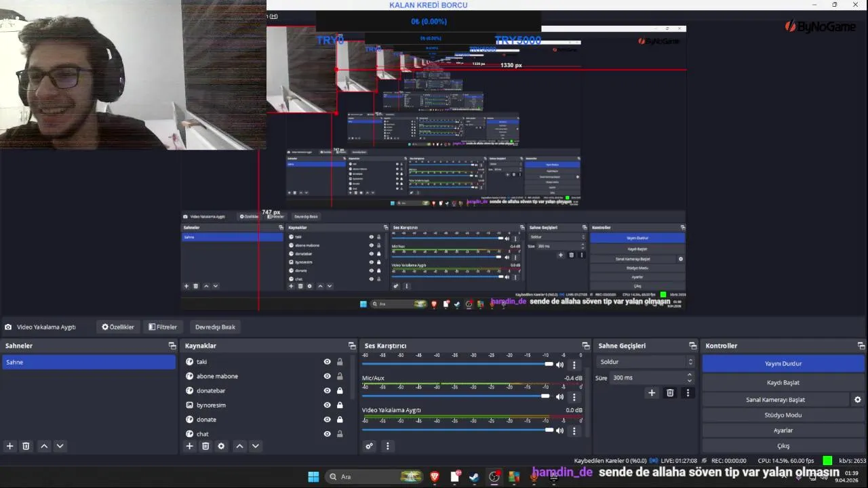The image size is (868, 488).
Task: Remove scene transition with trash icon
Action: point(670,392)
